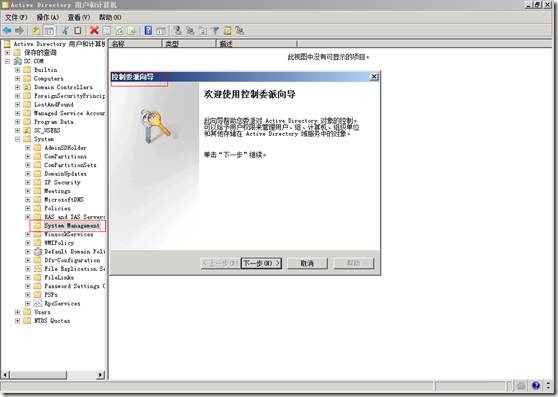558x397 pixels.
Task: Click the forward arrow toolbar icon
Action: pos(20,31)
